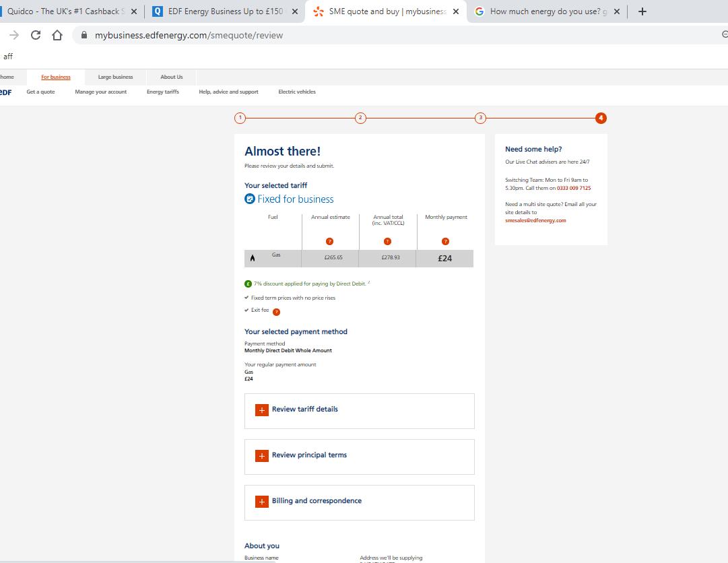Viewport: 728px width, 563px height.
Task: Open 'Help, advice and support' menu
Action: coord(228,92)
